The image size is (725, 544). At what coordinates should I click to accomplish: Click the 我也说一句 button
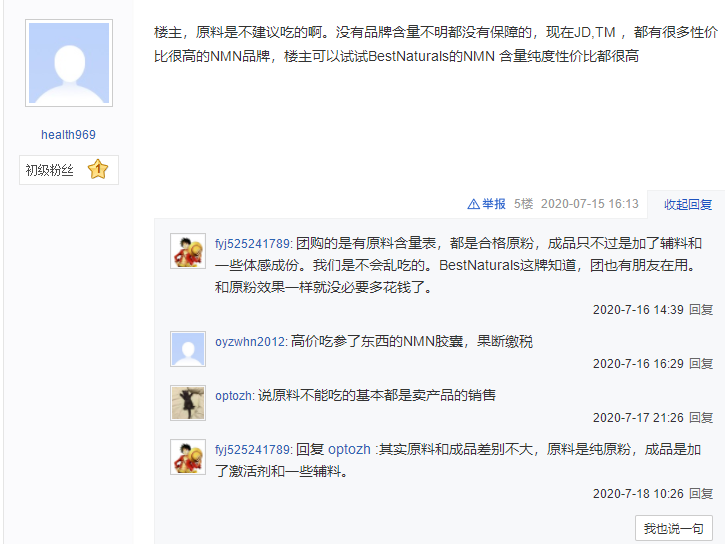[674, 528]
